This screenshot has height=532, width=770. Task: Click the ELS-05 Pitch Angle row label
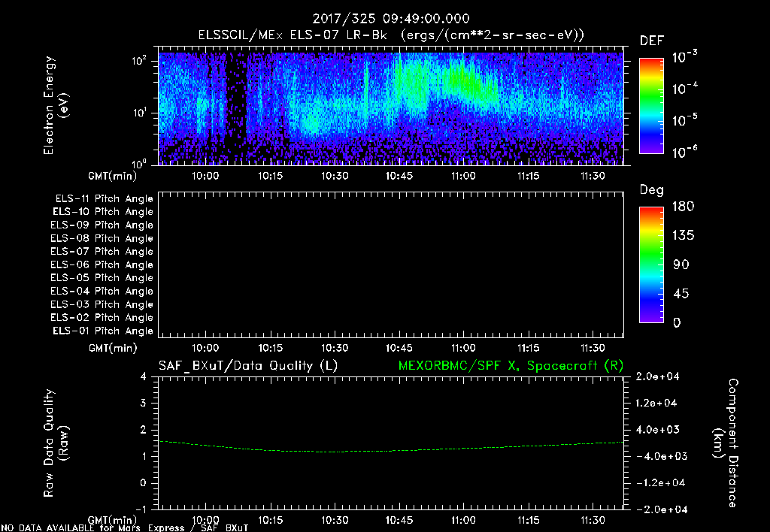pos(102,278)
